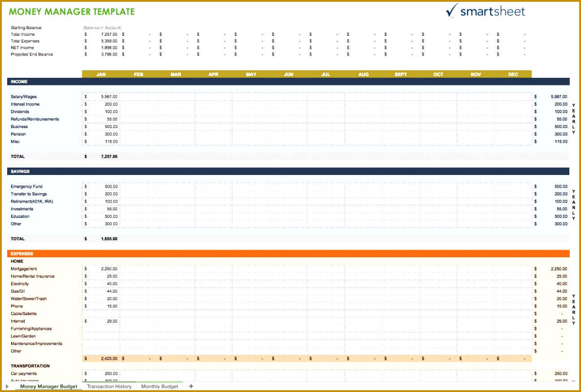Switch to the Transaction History tab

109,386
